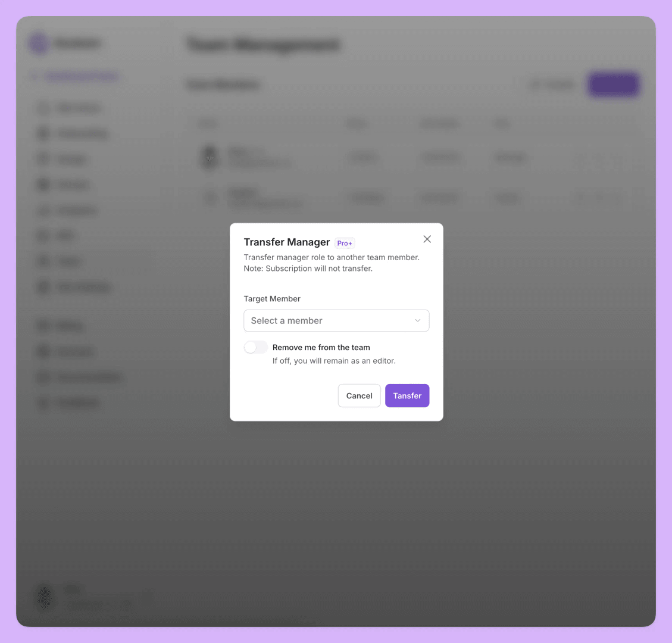Click the filter control left of the Invite button

click(x=551, y=84)
